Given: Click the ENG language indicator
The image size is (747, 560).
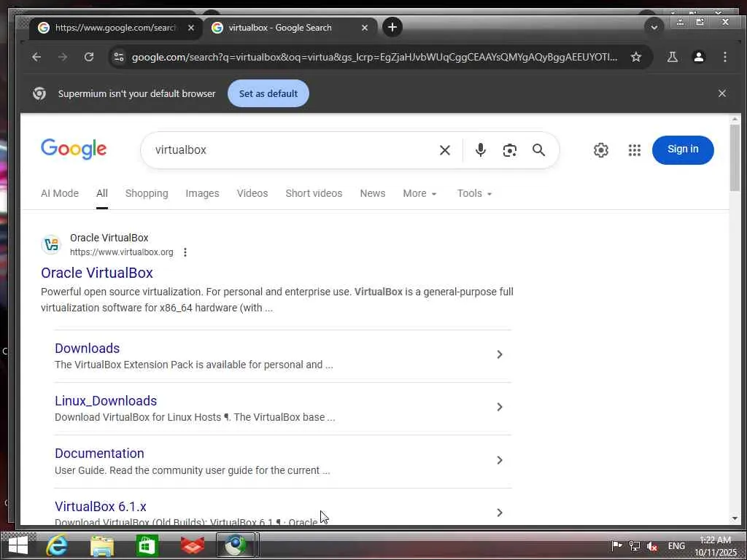Looking at the screenshot, I should (x=676, y=546).
